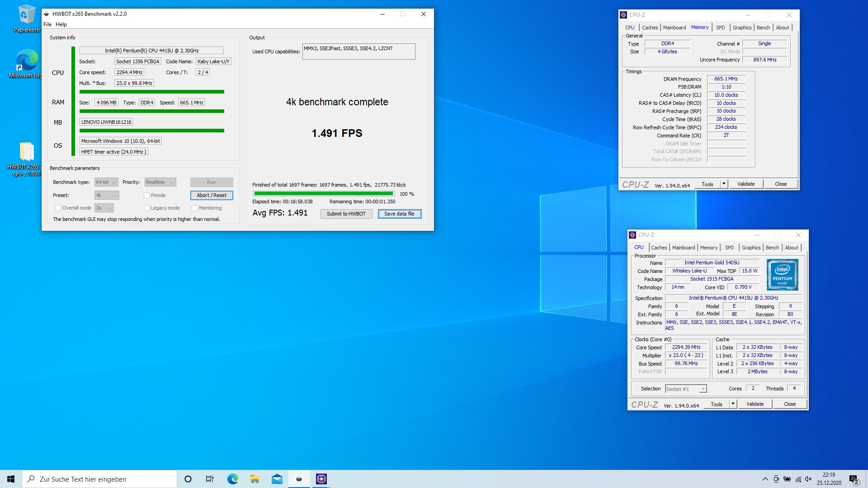Click the benchmark progress bar at 100%
The width and height of the screenshot is (868, 488).
[x=324, y=193]
